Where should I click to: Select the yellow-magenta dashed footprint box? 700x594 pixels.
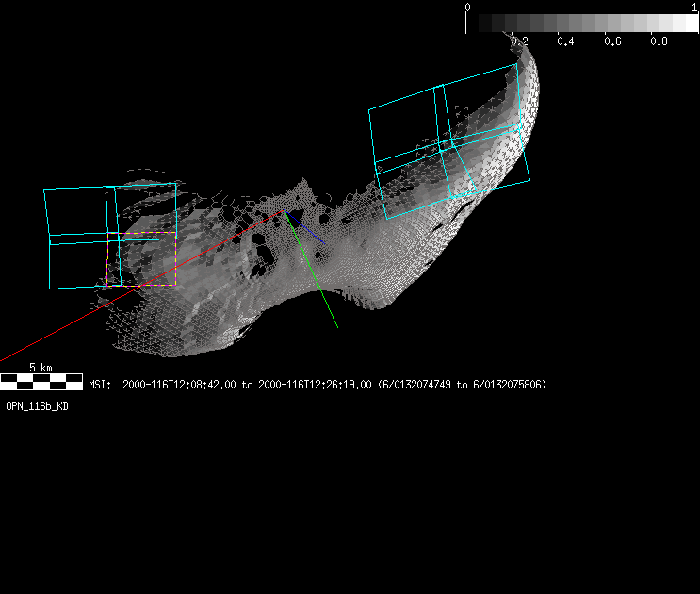tap(157, 258)
